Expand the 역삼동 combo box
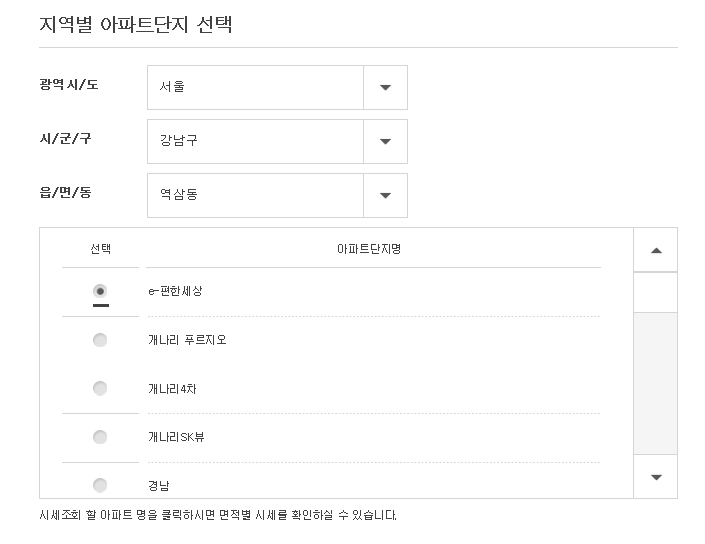Image resolution: width=705 pixels, height=544 pixels. (x=277, y=195)
